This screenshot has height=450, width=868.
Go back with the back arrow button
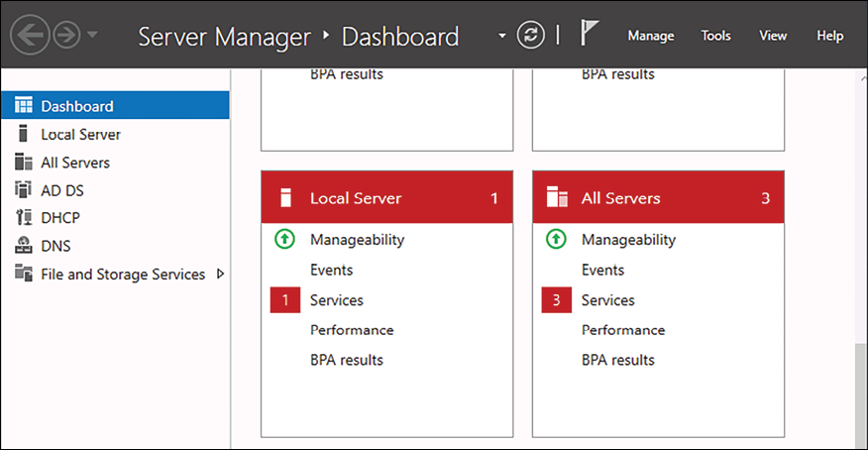pyautogui.click(x=30, y=35)
